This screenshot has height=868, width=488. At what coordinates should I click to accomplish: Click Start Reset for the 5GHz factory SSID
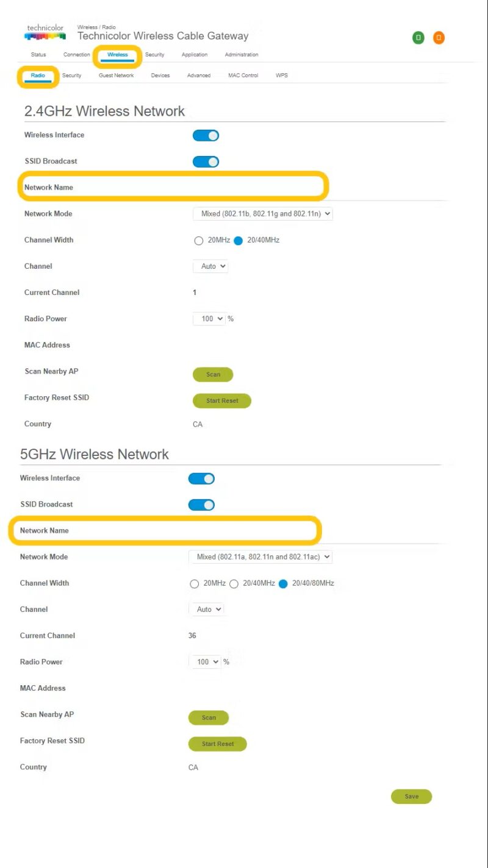(217, 744)
